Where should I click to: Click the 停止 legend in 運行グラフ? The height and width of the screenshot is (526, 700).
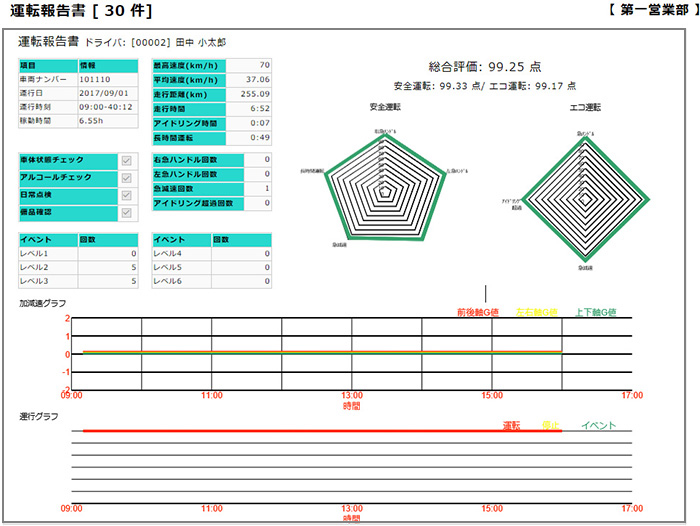(x=551, y=426)
